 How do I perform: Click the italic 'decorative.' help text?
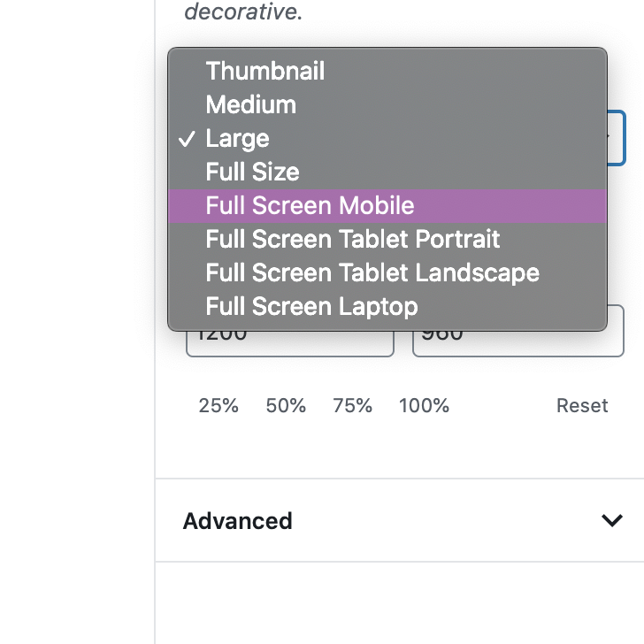243,11
